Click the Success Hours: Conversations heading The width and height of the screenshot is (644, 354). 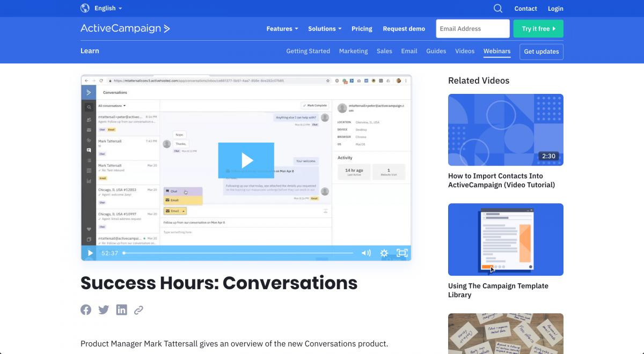(219, 283)
